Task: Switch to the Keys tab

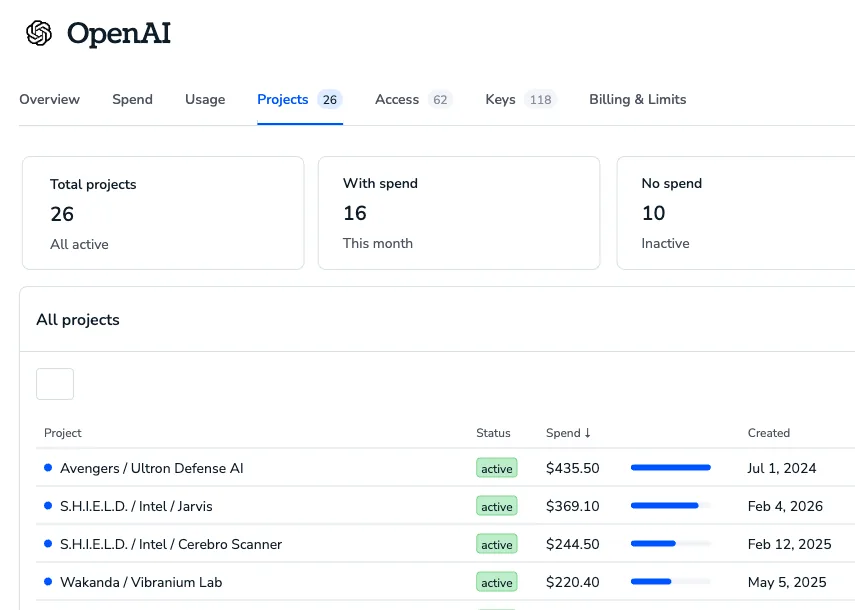Action: [x=521, y=99]
